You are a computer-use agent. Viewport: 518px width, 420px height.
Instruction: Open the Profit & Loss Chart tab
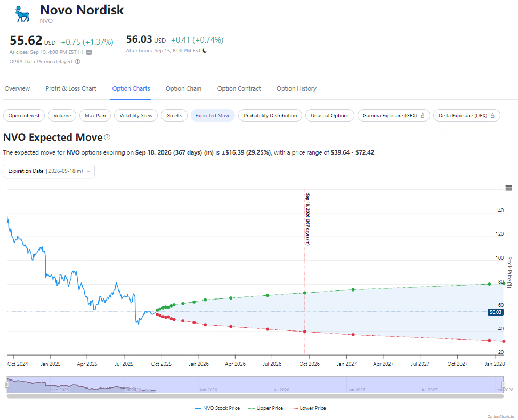tap(71, 88)
